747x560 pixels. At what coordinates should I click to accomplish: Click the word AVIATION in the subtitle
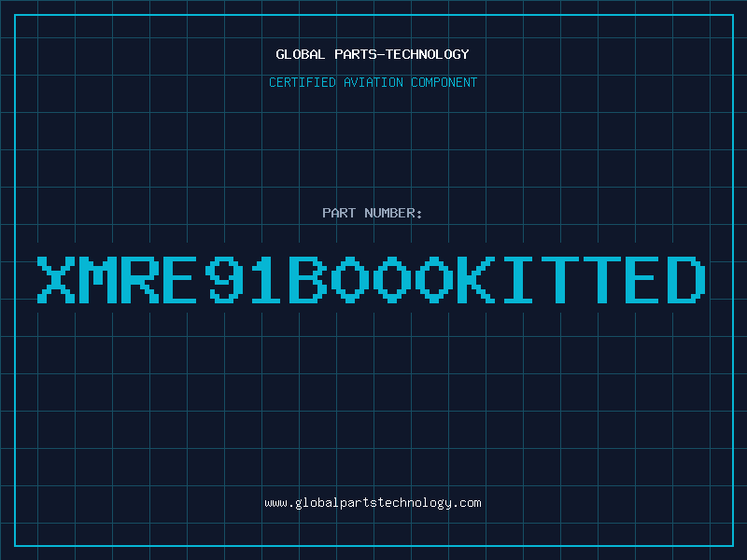tap(373, 82)
